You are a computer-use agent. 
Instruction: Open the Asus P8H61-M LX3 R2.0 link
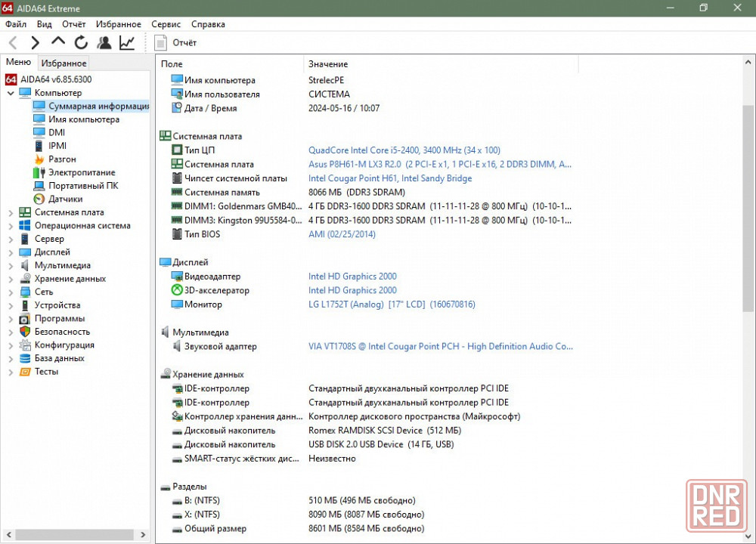[x=440, y=164]
